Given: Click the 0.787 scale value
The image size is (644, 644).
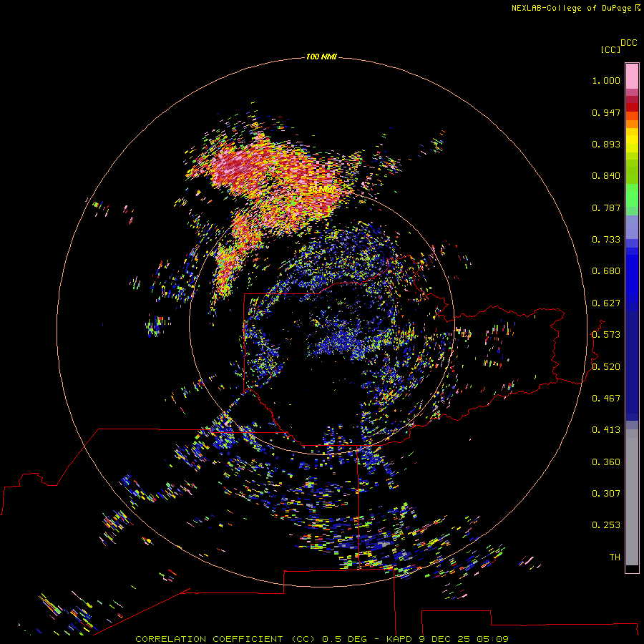Looking at the screenshot, I should (x=606, y=208).
